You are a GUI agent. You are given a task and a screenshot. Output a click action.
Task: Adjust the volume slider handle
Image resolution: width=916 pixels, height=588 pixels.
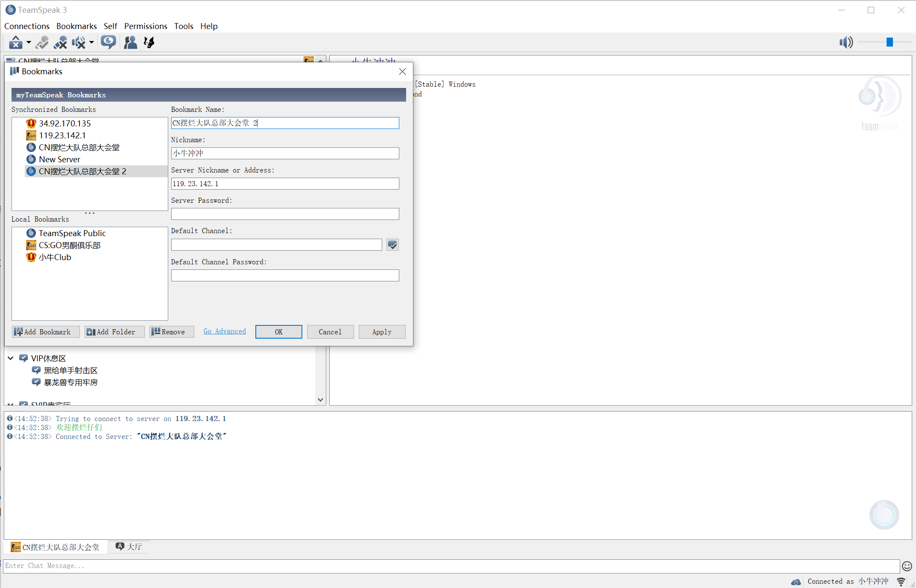coord(890,42)
